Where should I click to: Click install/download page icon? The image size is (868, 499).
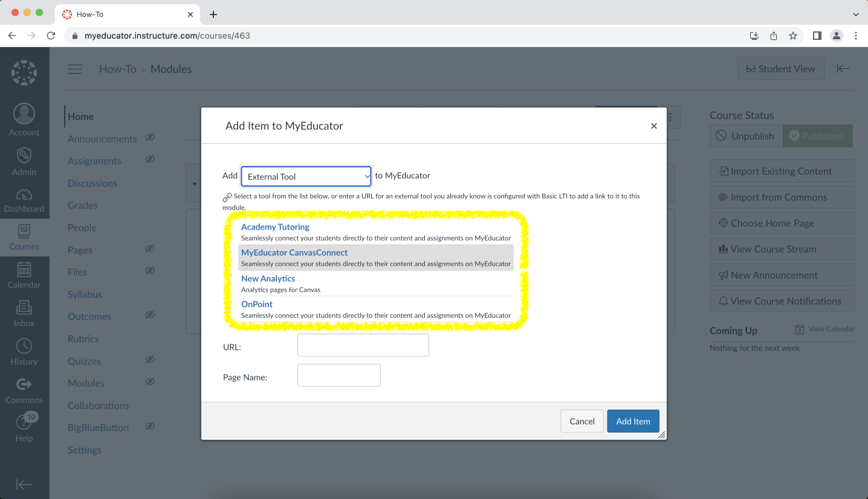tap(754, 36)
